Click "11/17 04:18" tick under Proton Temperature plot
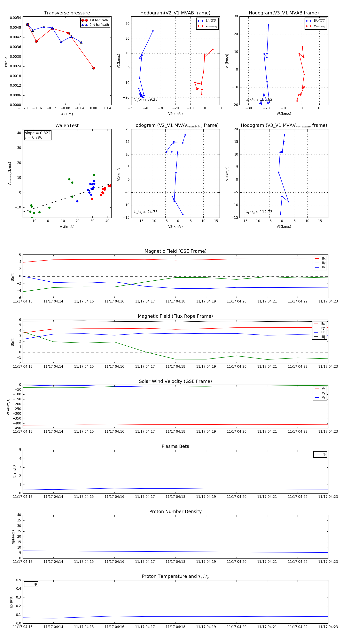Screen dimensions: 351x644 pyautogui.click(x=175, y=627)
